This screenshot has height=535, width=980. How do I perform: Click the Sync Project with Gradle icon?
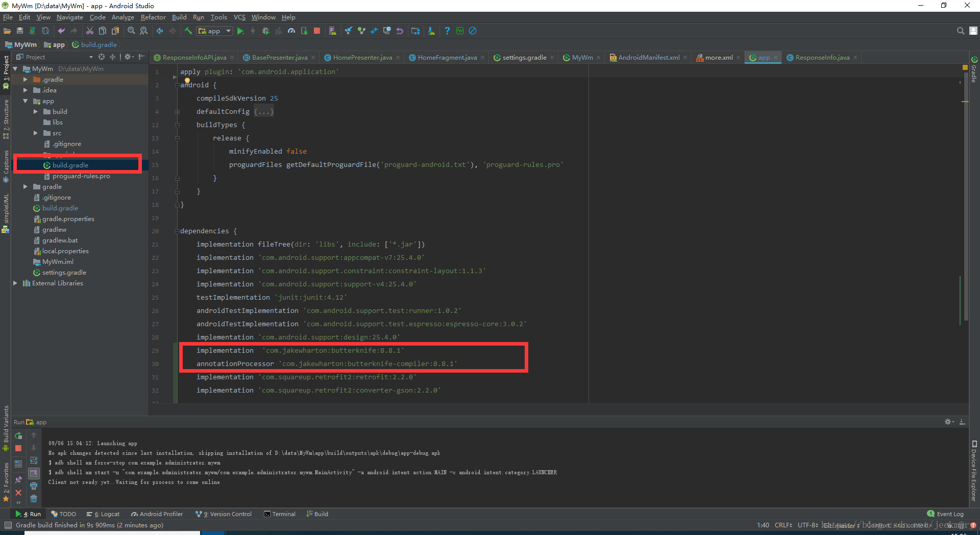[33, 31]
